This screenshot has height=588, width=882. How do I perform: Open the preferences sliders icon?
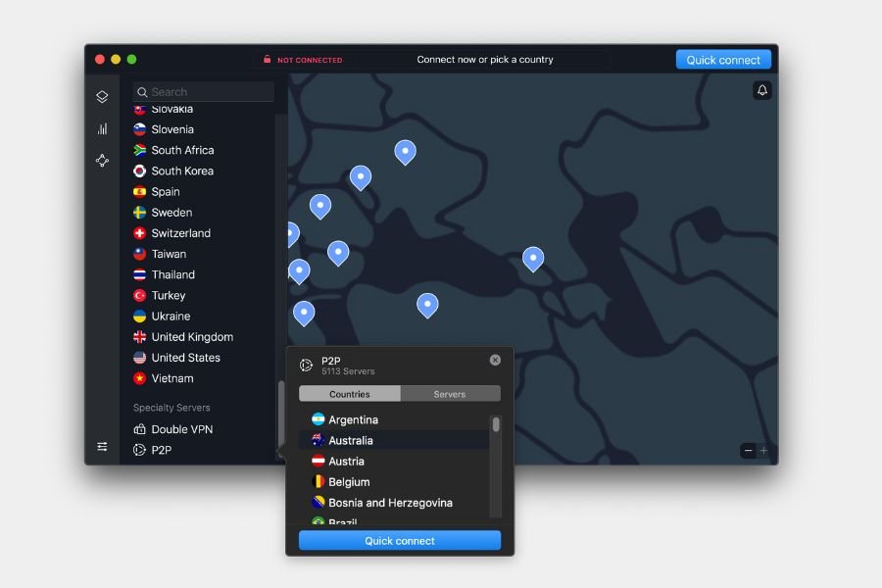[x=102, y=447]
